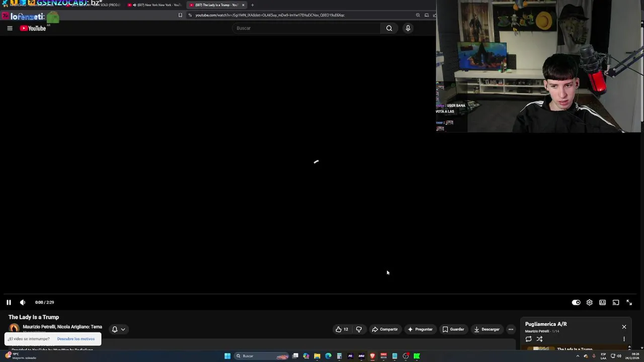
Task: Open the green Kick app taskbar icon
Action: [x=417, y=356]
